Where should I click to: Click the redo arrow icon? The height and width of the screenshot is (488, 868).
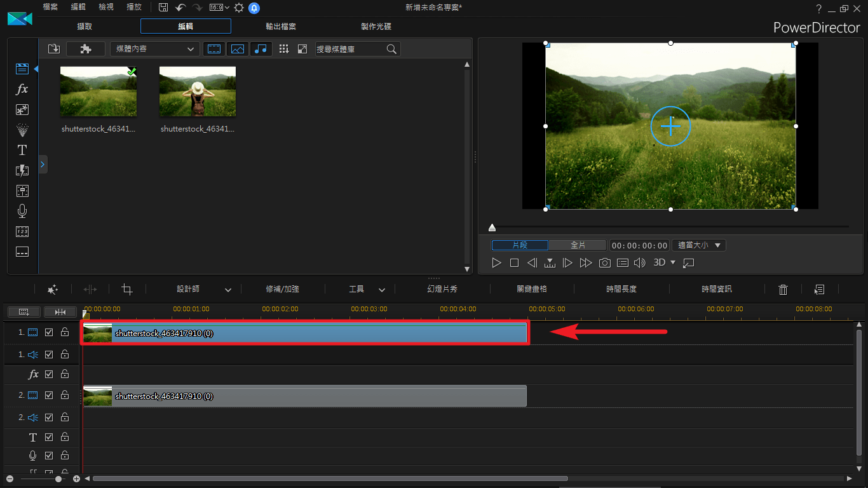(x=197, y=8)
